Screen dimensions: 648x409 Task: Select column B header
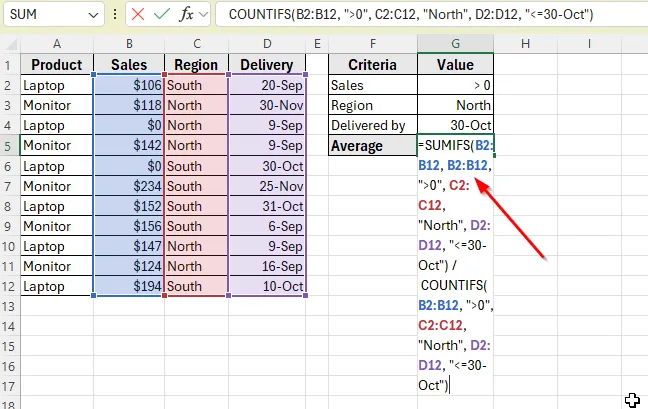pos(129,43)
